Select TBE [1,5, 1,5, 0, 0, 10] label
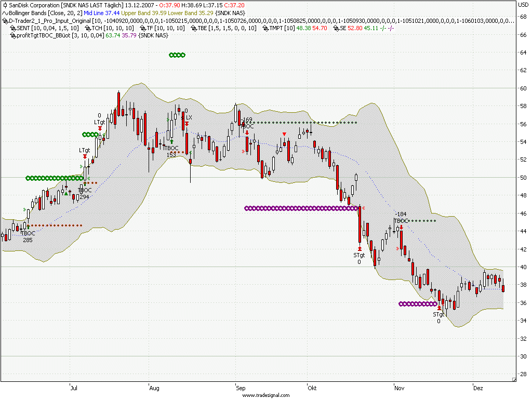Viewport: 532px width, 399px height. [227, 28]
